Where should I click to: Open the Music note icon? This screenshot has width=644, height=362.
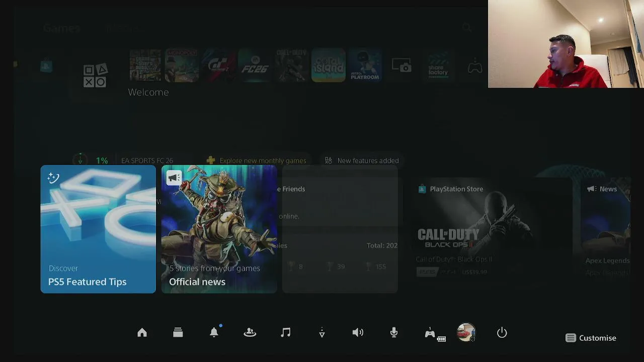point(286,333)
